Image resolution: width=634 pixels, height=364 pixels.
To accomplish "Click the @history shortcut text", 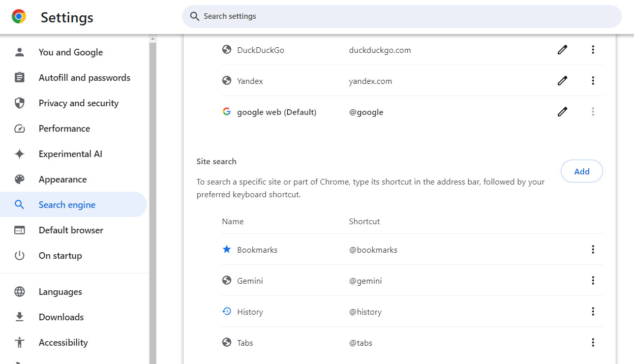I will coord(365,312).
